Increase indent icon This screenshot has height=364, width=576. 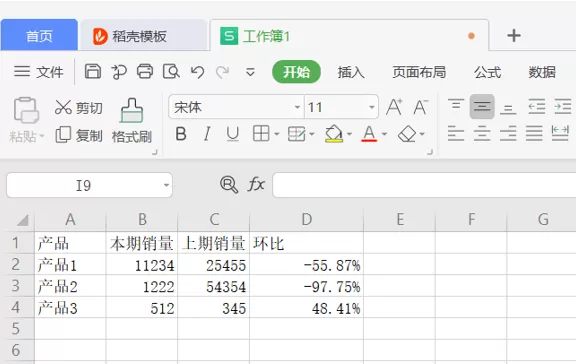coord(562,107)
